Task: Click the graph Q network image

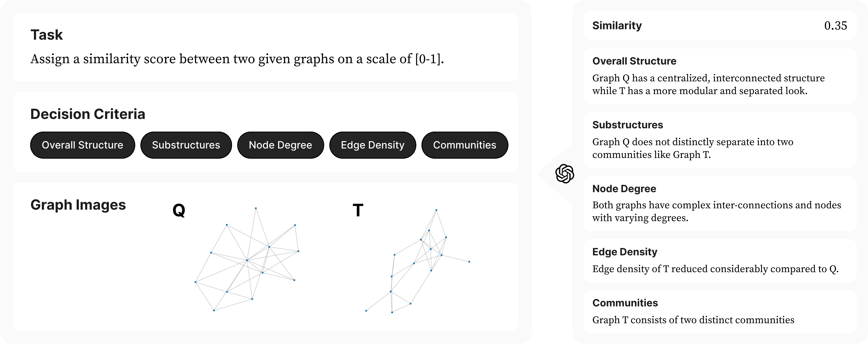Action: click(x=247, y=260)
